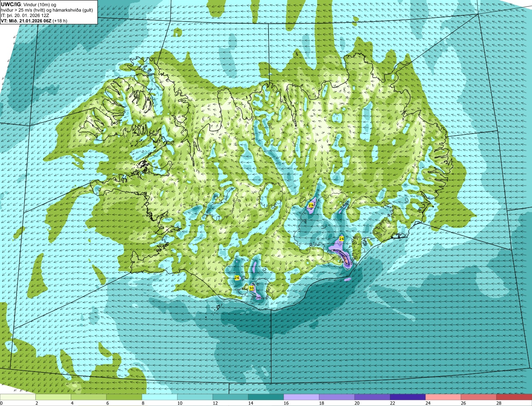The height and width of the screenshot is (406, 532).
Task: Click the legend scale label '18'
Action: click(321, 403)
